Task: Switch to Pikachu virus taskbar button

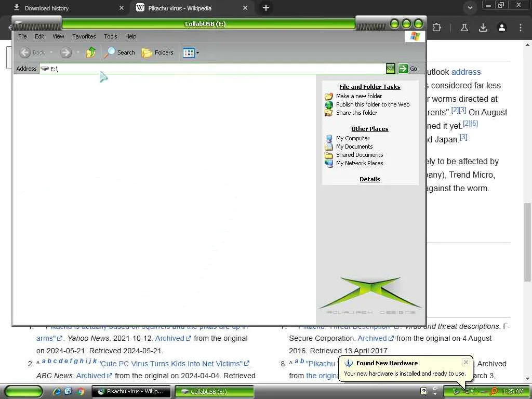Action: pos(131,392)
